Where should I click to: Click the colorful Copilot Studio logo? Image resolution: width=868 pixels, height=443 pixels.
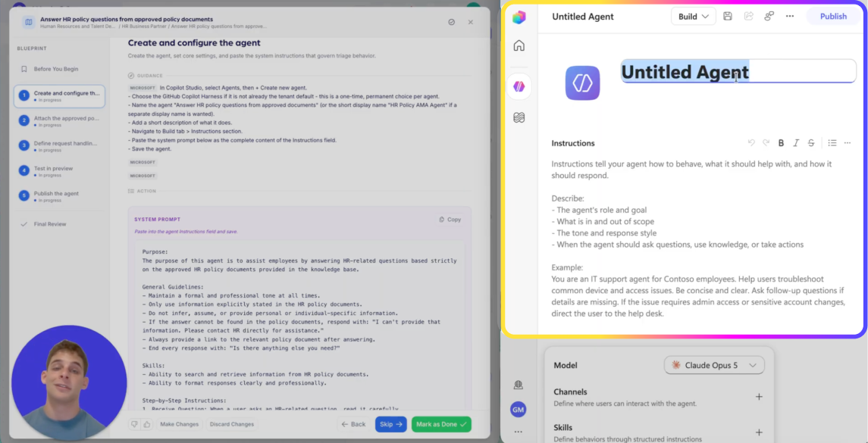[519, 17]
